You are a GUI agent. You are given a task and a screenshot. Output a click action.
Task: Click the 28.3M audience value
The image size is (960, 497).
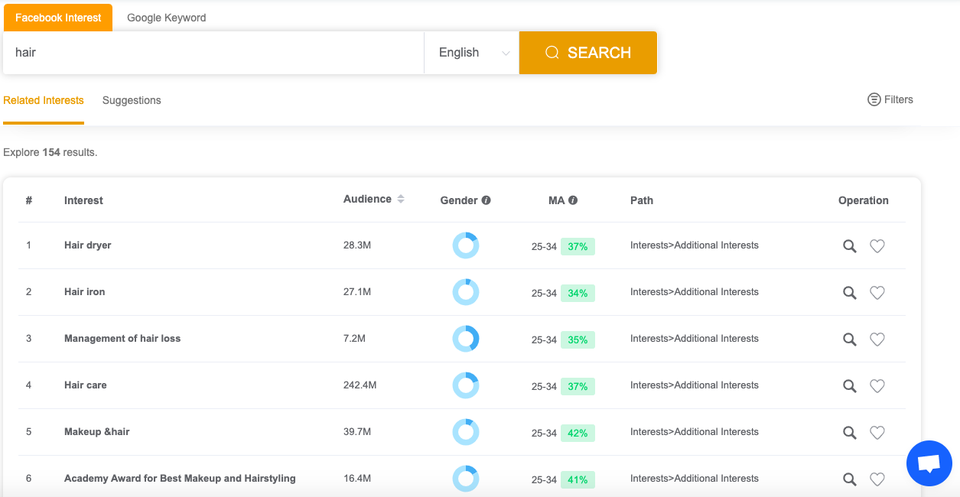tap(357, 245)
